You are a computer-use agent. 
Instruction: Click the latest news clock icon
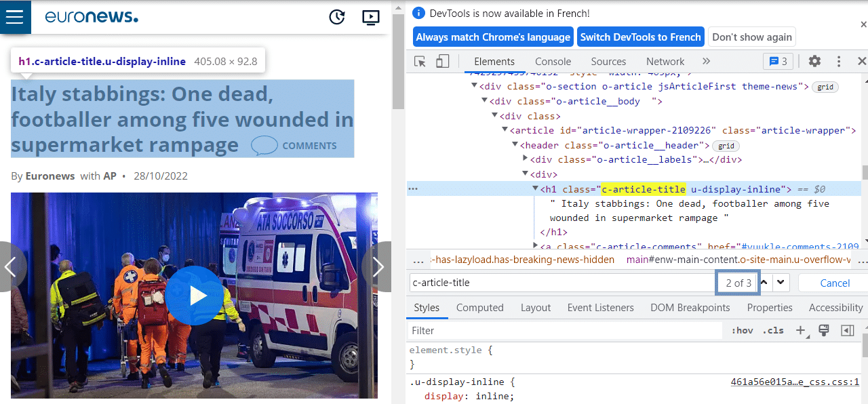point(337,17)
